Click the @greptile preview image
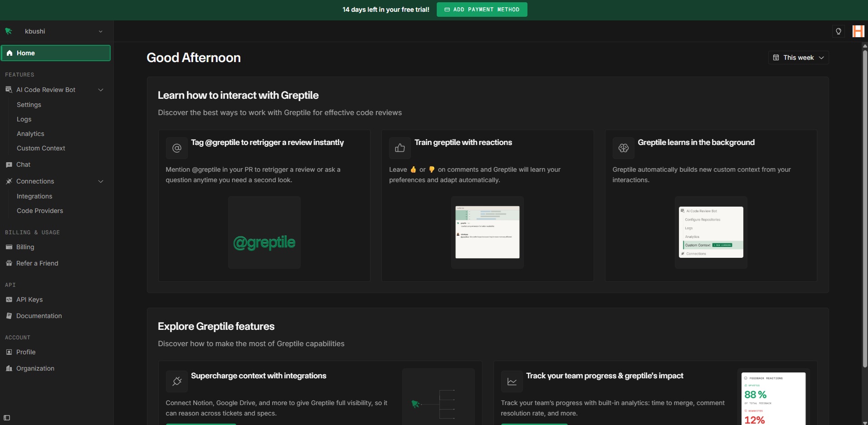Viewport: 868px width, 425px height. click(x=264, y=232)
